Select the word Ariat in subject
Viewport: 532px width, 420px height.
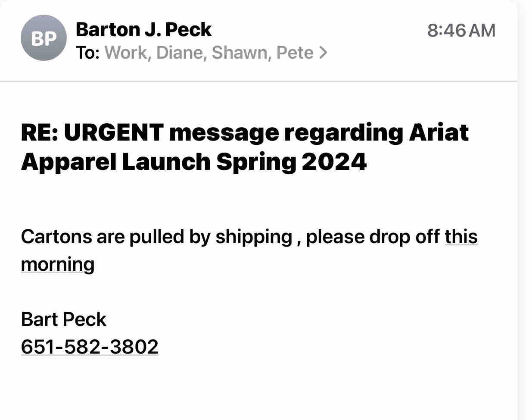coord(438,132)
